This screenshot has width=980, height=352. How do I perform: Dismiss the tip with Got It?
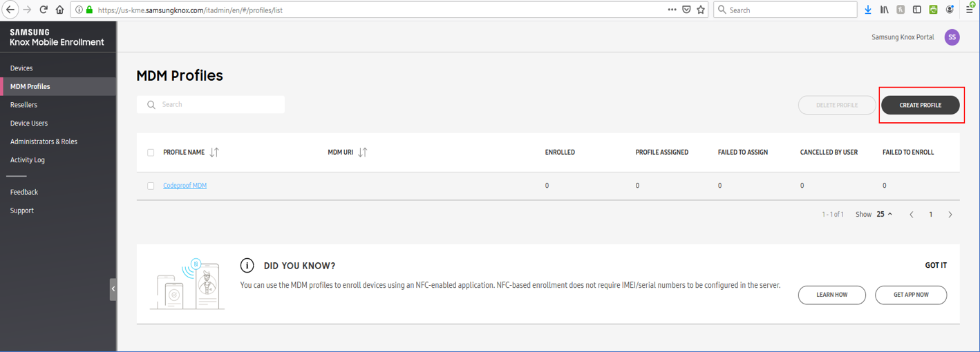pos(936,265)
